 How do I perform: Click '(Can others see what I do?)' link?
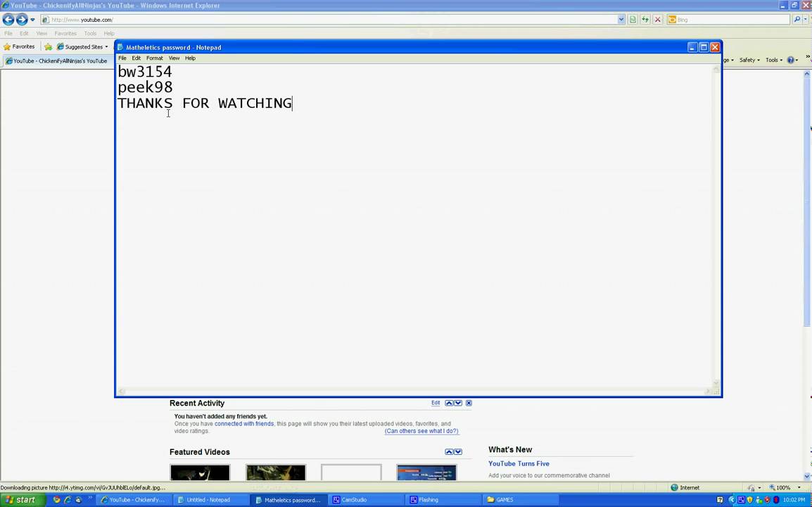tap(421, 431)
